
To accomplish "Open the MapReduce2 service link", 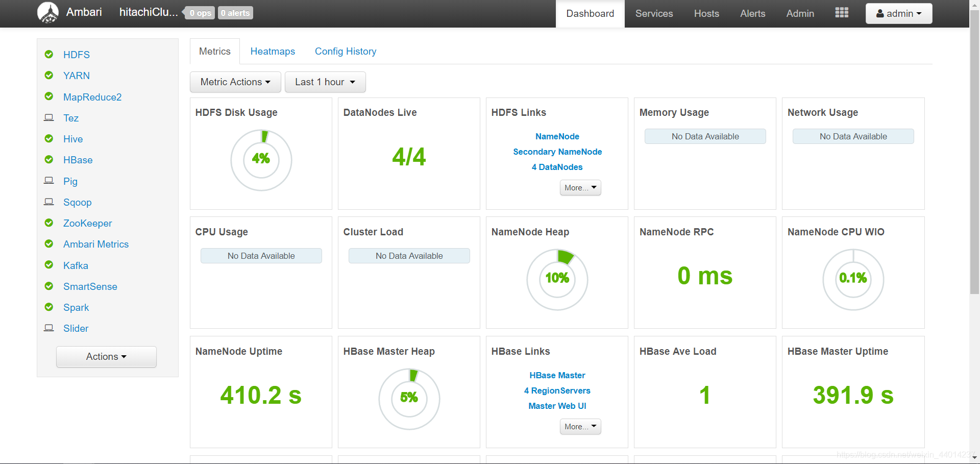I will (92, 97).
